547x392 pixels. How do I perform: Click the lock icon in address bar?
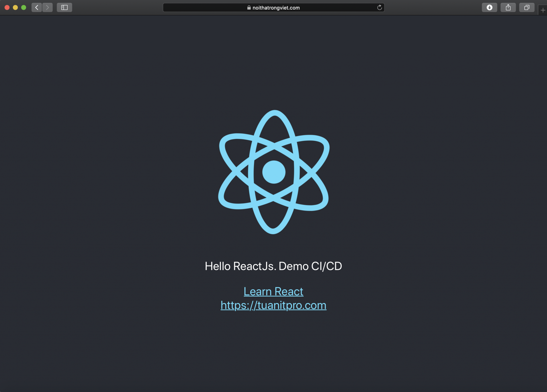tap(249, 8)
